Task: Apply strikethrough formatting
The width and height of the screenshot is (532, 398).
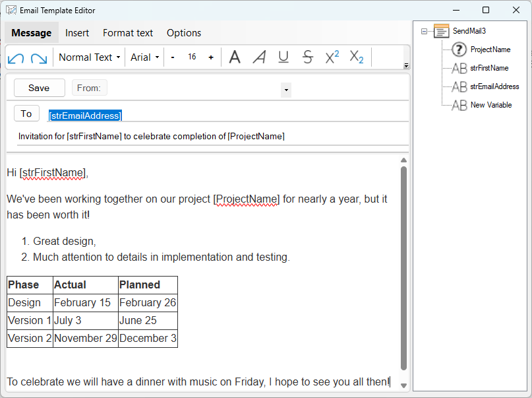Action: [307, 57]
